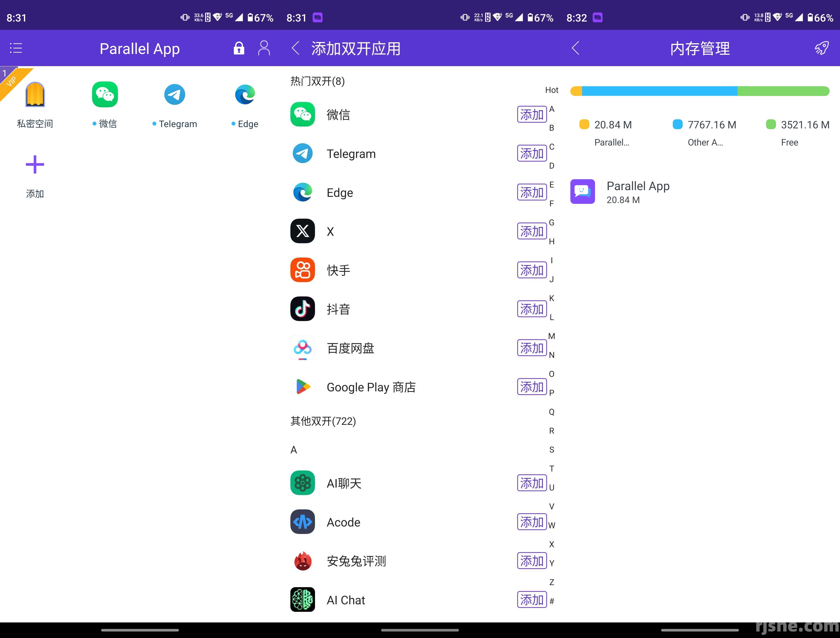This screenshot has width=840, height=638.
Task: Open the hamburger menu in Parallel App
Action: coord(16,48)
